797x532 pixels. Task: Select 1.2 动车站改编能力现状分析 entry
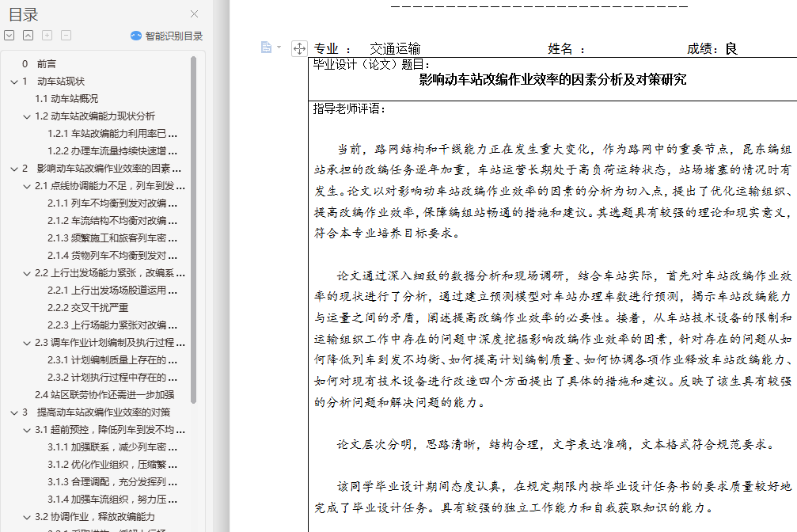(94, 116)
